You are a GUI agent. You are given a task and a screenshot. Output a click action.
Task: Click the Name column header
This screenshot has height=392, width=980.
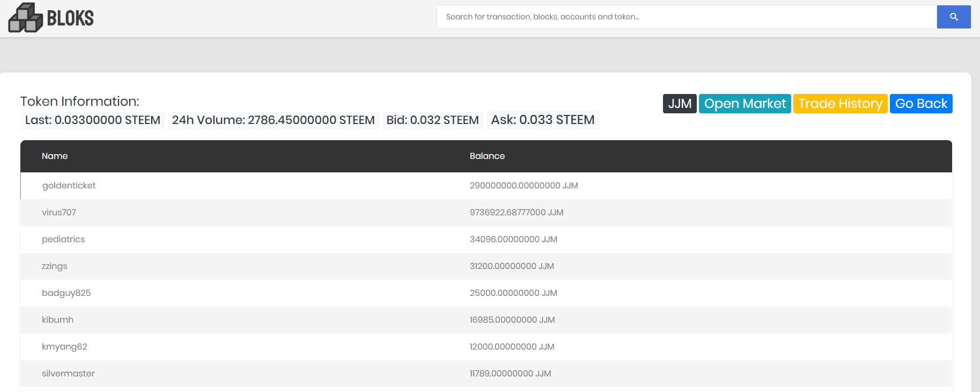(x=55, y=156)
